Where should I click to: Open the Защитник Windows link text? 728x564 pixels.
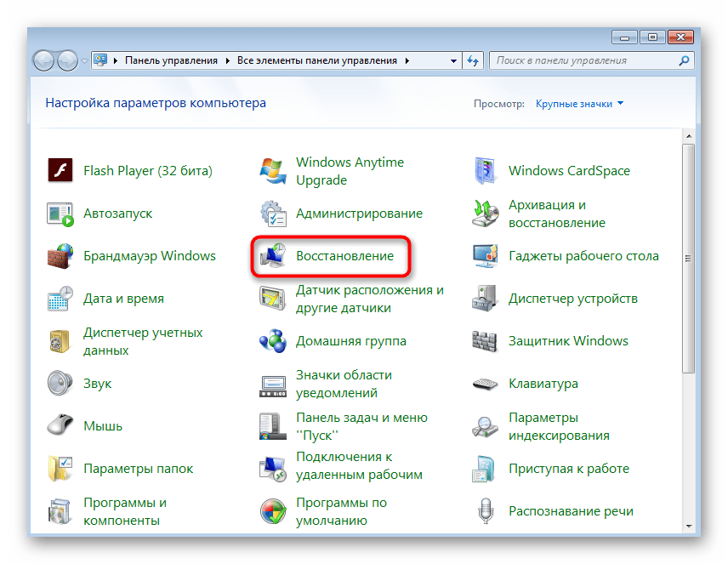pyautogui.click(x=568, y=341)
